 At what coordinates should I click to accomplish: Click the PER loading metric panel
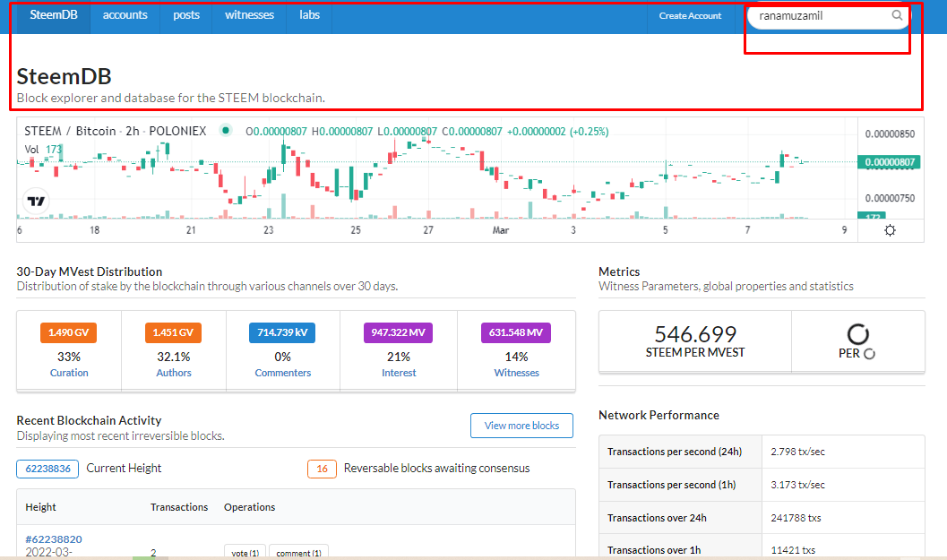click(858, 341)
